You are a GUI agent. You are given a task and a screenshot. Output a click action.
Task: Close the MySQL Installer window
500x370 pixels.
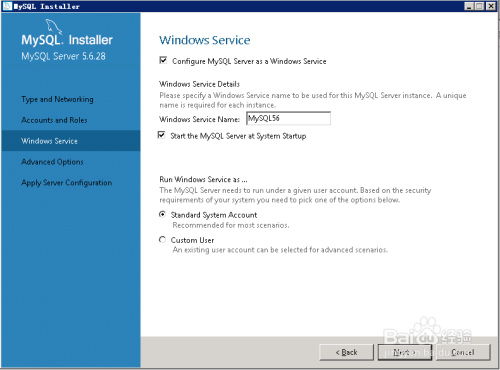491,6
